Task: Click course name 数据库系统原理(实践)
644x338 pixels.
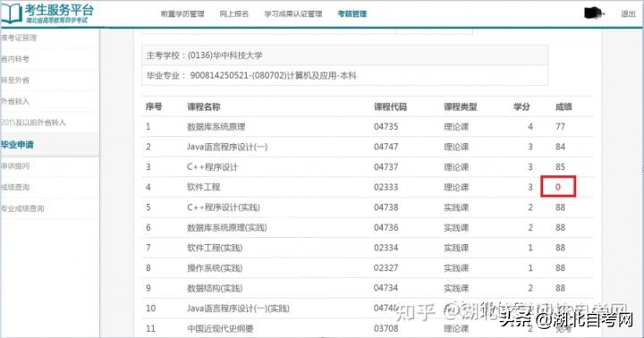Action: pyautogui.click(x=227, y=227)
